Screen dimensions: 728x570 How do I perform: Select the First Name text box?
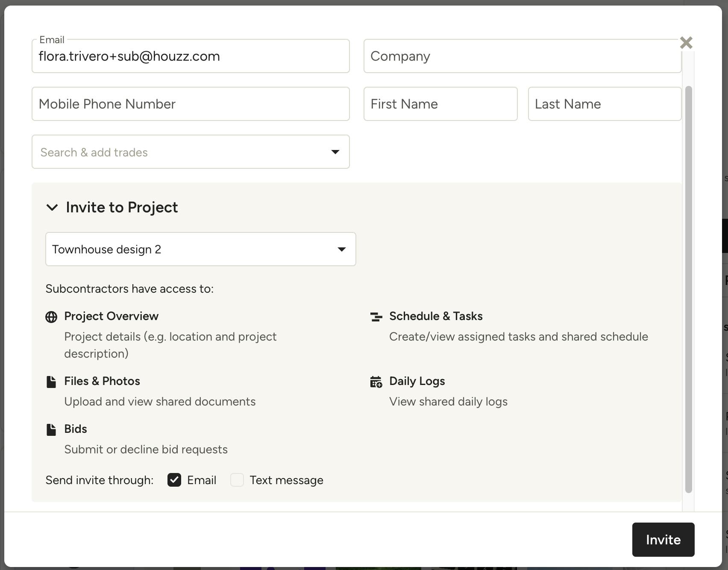click(x=440, y=104)
